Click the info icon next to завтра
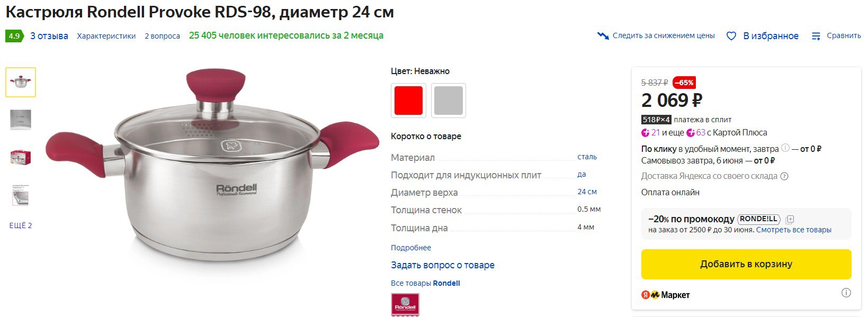868x317 pixels. [x=785, y=148]
